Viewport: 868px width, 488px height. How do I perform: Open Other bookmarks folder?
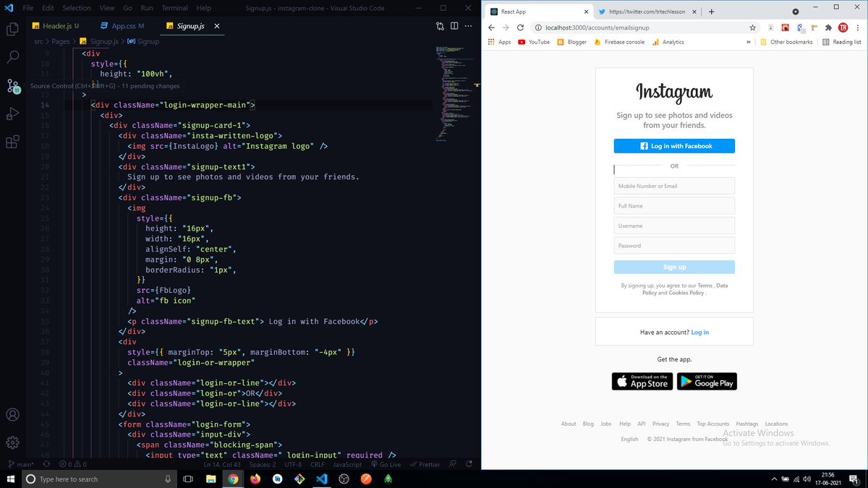pyautogui.click(x=786, y=42)
